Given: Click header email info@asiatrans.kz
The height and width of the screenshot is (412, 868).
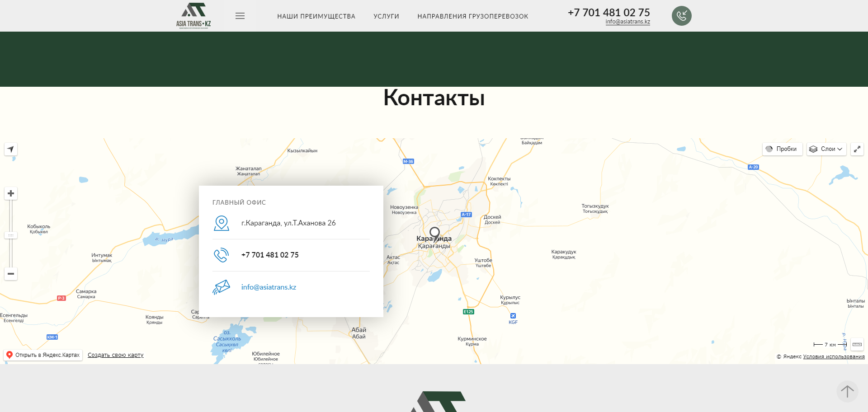Looking at the screenshot, I should click(x=628, y=22).
